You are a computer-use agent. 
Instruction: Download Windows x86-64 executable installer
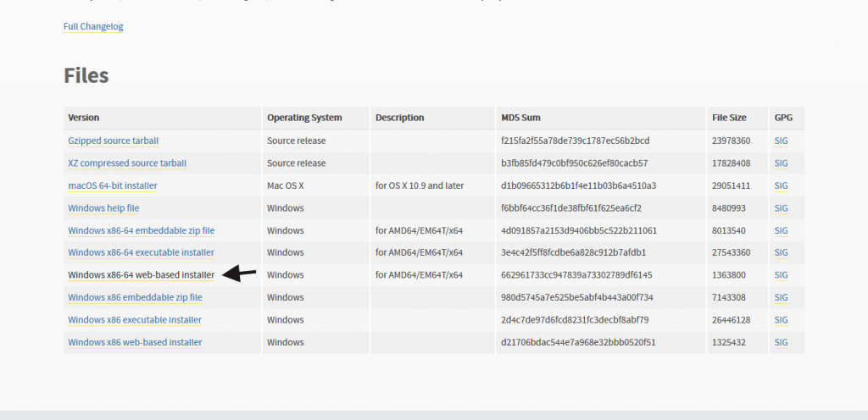142,252
